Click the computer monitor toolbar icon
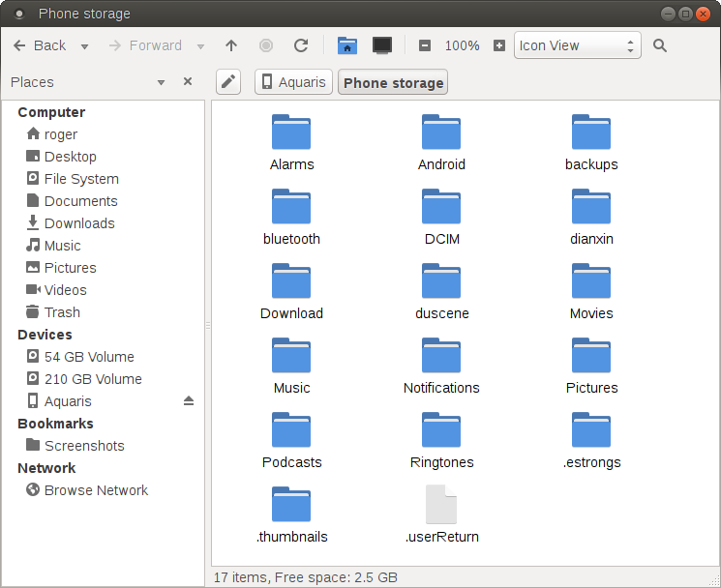The width and height of the screenshot is (721, 588). pos(382,45)
